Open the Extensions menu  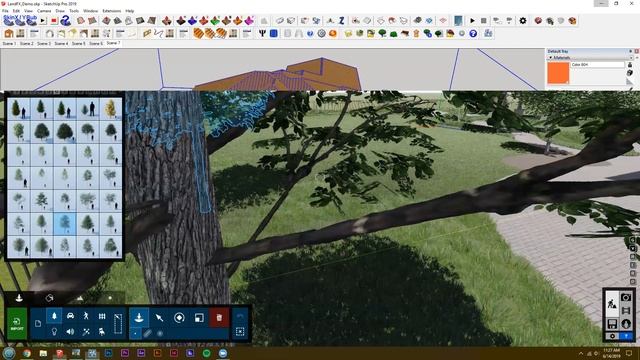111,11
